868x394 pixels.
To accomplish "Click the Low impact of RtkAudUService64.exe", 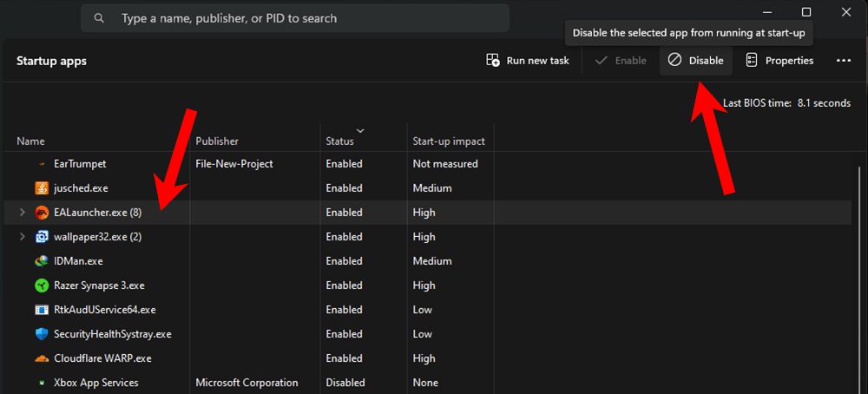I will [423, 310].
